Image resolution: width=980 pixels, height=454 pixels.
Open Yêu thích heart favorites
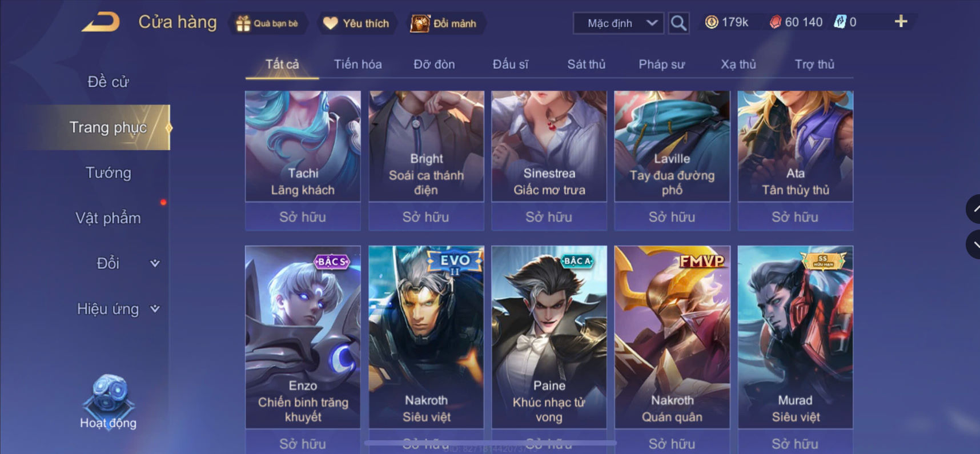pyautogui.click(x=331, y=23)
